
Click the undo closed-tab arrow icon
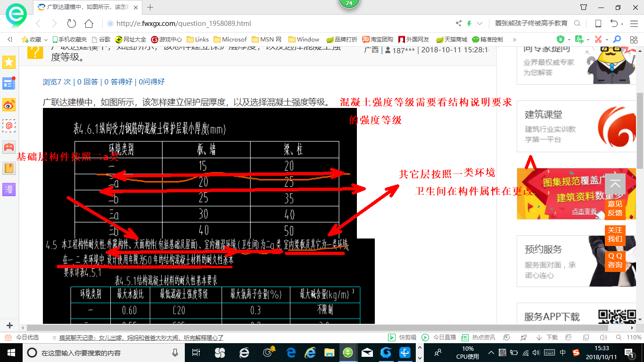614,24
